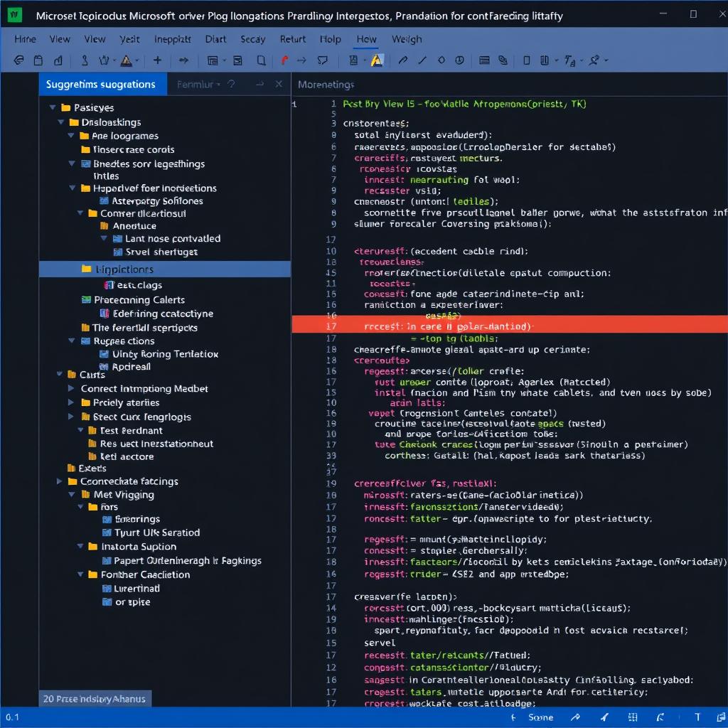This screenshot has width=728, height=728.
Task: Close the side panel with the X
Action: [x=279, y=84]
